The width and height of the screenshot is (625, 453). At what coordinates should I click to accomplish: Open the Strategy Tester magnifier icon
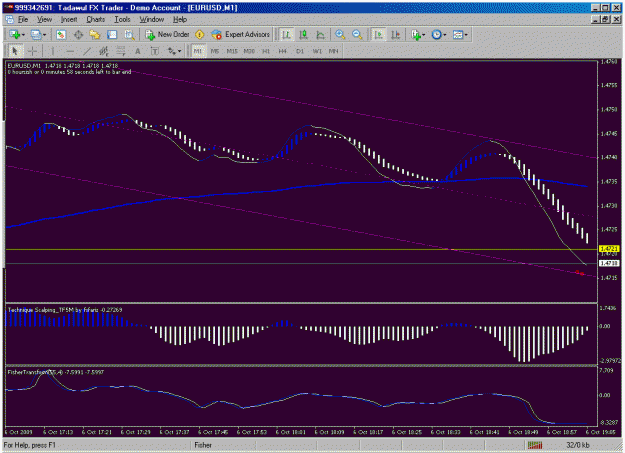[x=129, y=35]
